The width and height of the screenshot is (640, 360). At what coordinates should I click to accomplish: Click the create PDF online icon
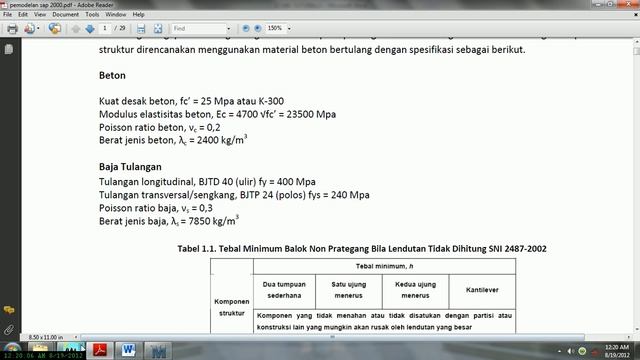pyautogui.click(x=29, y=29)
